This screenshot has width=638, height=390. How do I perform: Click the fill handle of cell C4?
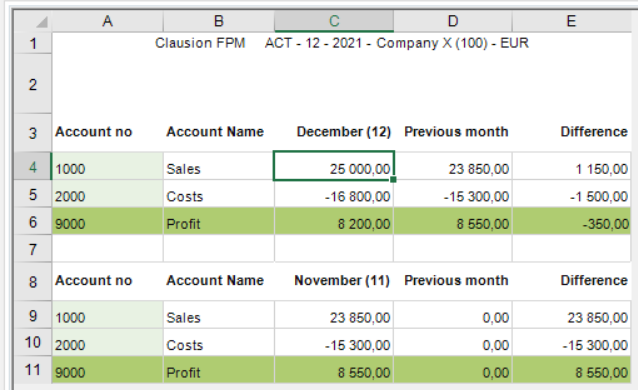(x=393, y=179)
